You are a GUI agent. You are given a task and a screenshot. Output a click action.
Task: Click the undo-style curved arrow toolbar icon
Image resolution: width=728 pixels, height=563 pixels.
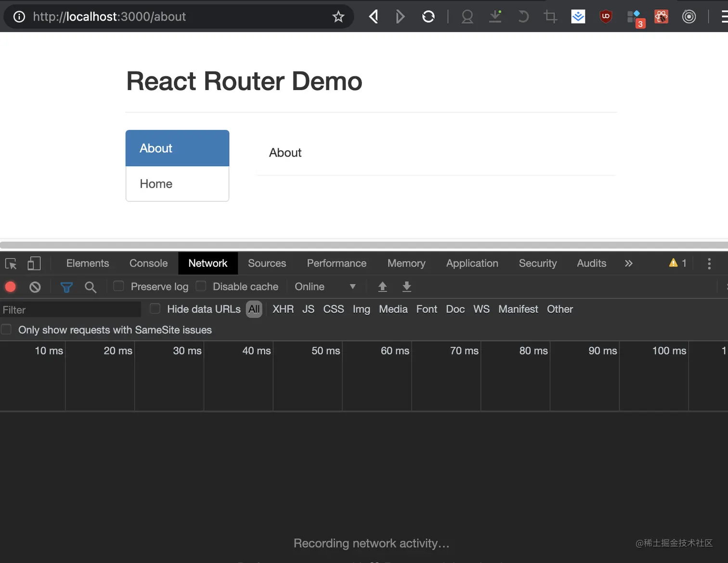tap(523, 17)
